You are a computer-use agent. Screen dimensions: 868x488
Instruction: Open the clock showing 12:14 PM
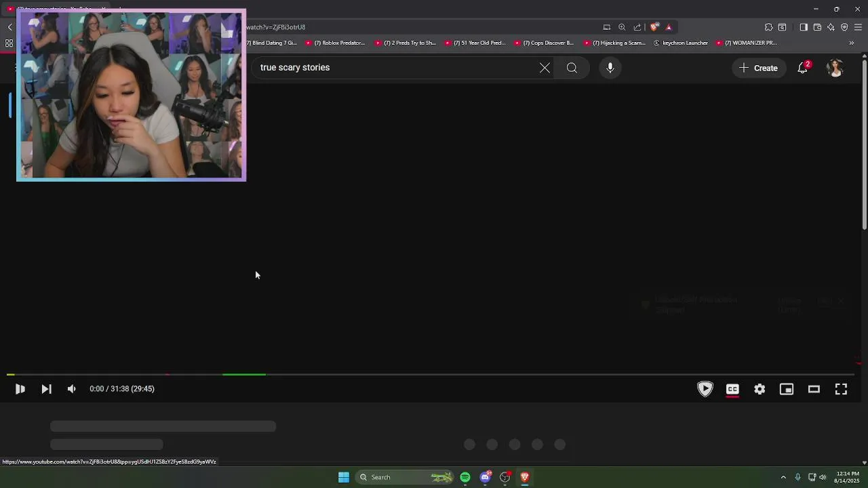coord(848,477)
